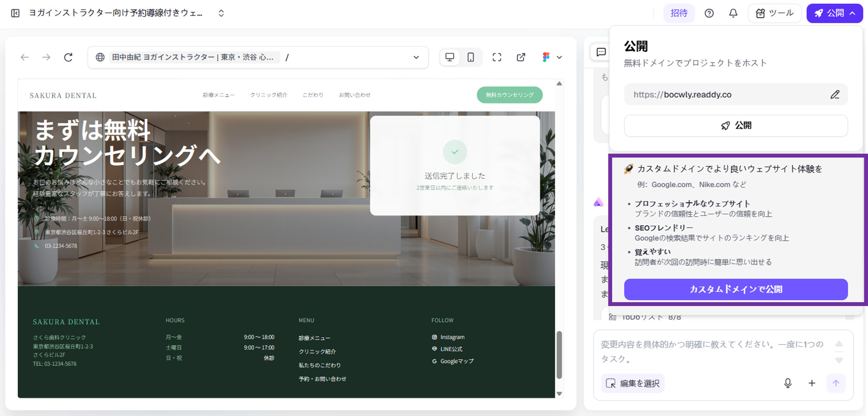The image size is (868, 416).
Task: Click the microphone voice input icon
Action: 787,383
